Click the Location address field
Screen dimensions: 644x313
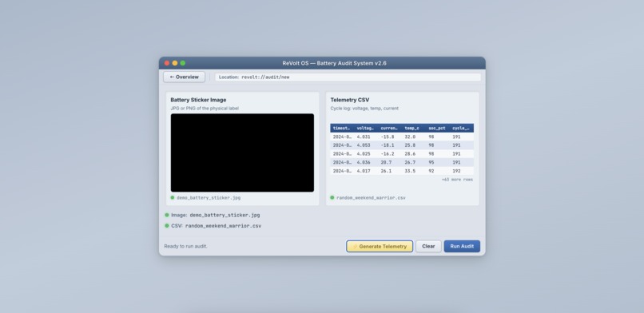coord(348,77)
